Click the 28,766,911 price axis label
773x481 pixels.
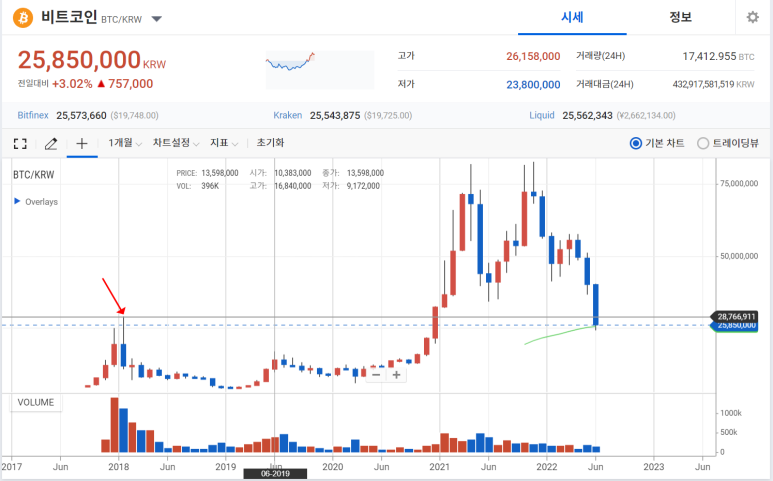(736, 316)
